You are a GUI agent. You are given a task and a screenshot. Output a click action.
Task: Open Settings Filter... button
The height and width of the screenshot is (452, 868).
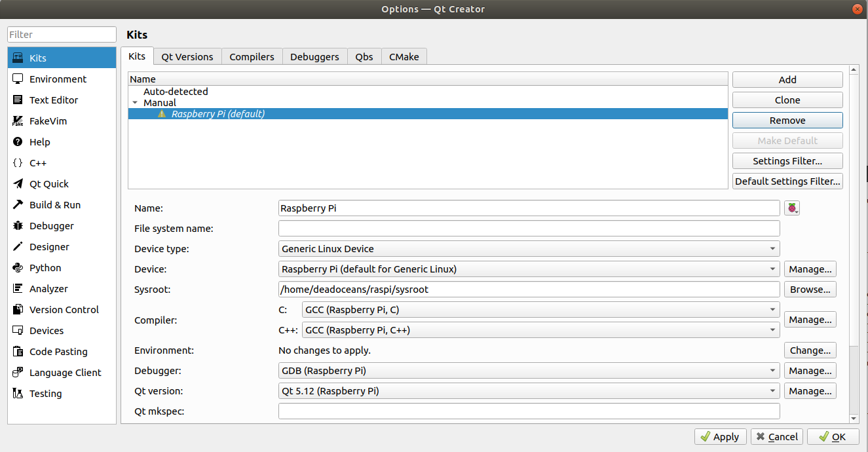(x=787, y=161)
